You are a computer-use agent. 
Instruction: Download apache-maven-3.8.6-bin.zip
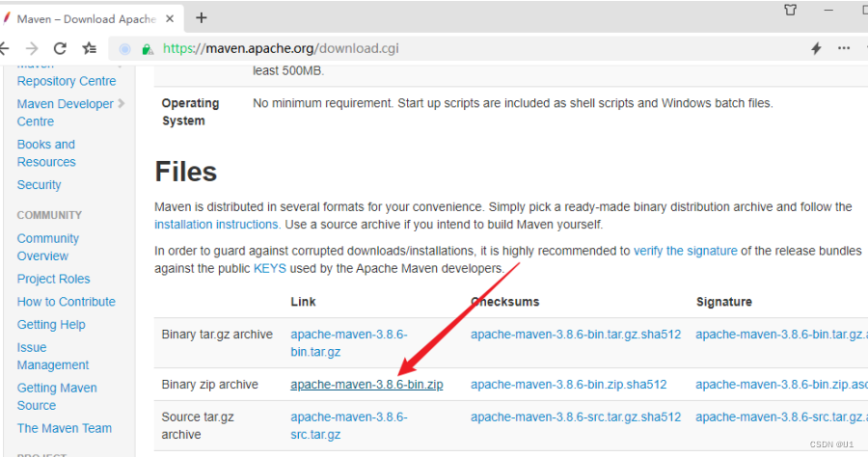click(366, 385)
